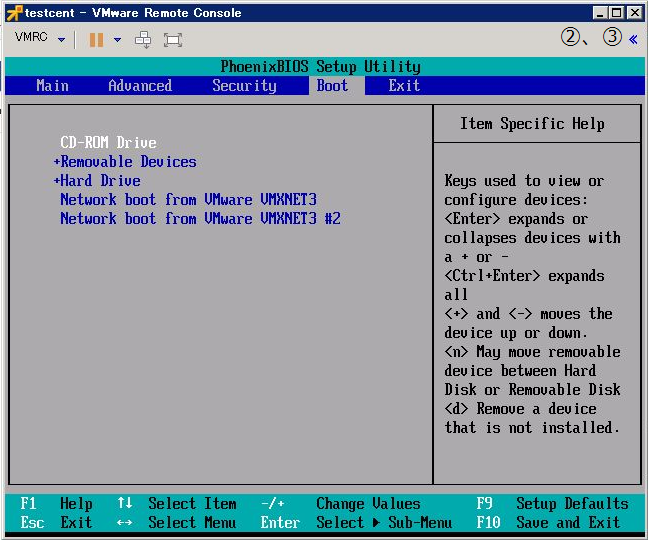Switch to the Main BIOS tab
Viewport: 648px width, 540px height.
coord(52,86)
